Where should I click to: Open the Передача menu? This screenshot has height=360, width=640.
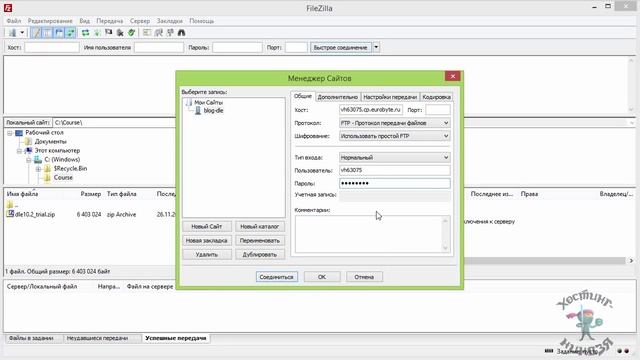[x=110, y=21]
